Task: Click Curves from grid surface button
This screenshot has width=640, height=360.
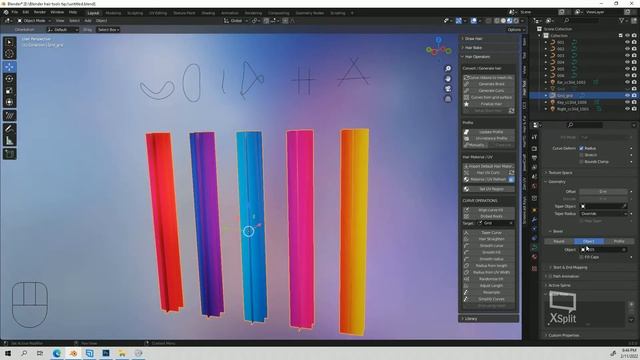Action: tap(489, 98)
